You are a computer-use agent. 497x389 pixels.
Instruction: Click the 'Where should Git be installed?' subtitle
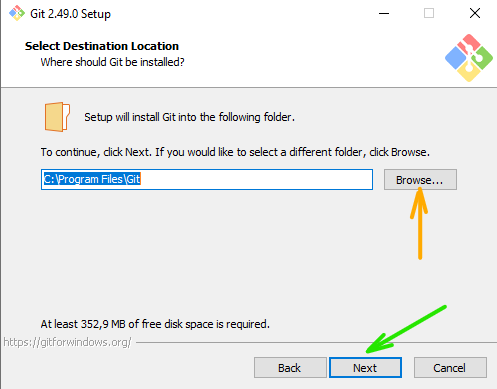coord(112,62)
